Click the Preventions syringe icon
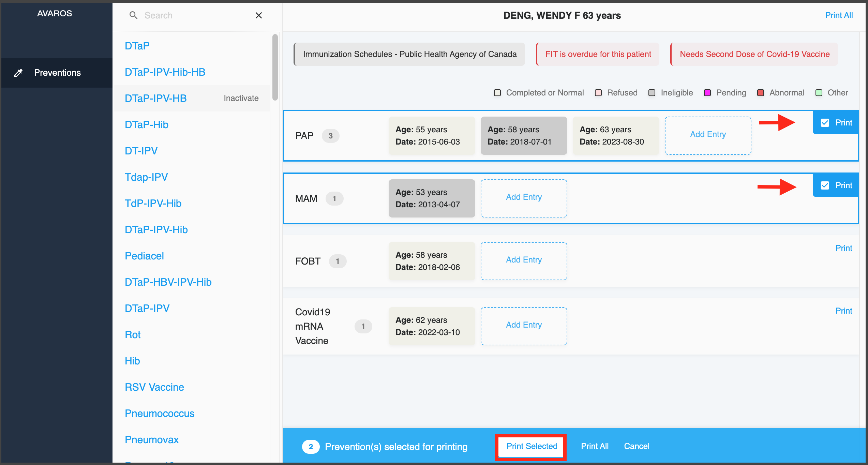Image resolution: width=868 pixels, height=465 pixels. pos(18,73)
